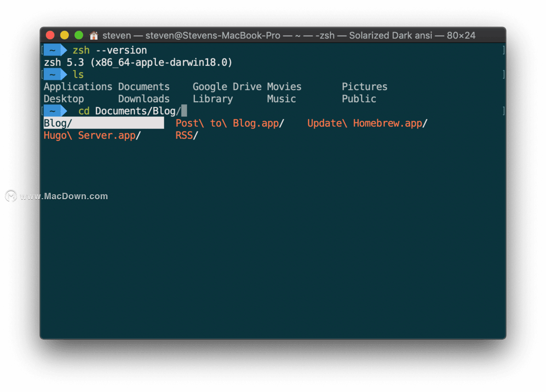Click the 'cd' command on the prompt line
546x392 pixels.
pyautogui.click(x=84, y=111)
